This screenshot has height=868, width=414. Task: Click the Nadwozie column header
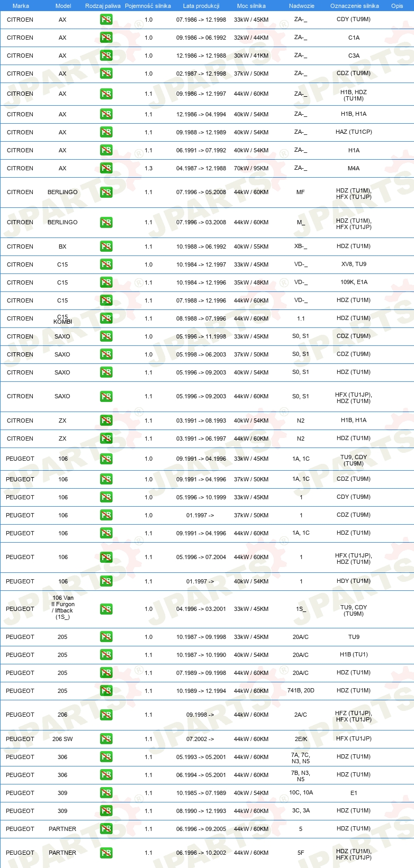tap(301, 6)
